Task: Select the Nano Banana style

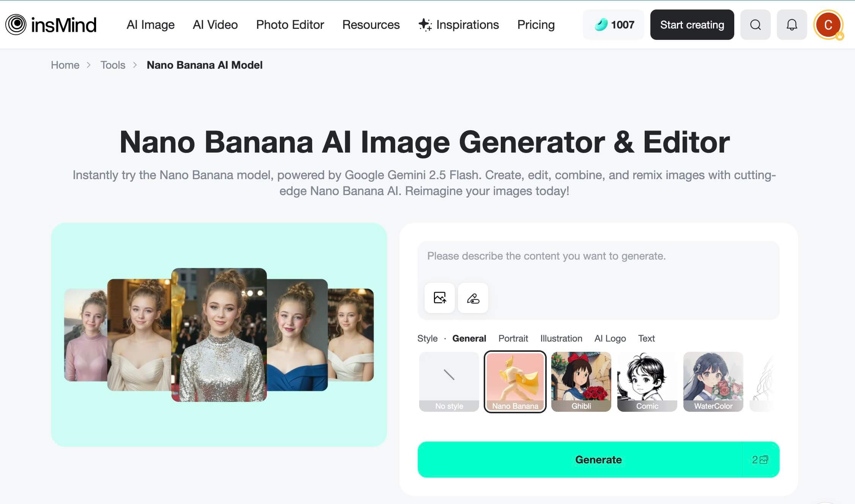Action: coord(515,382)
